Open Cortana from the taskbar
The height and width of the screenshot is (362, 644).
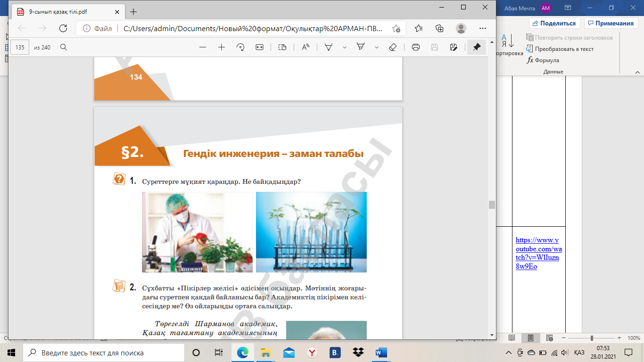pos(196,353)
